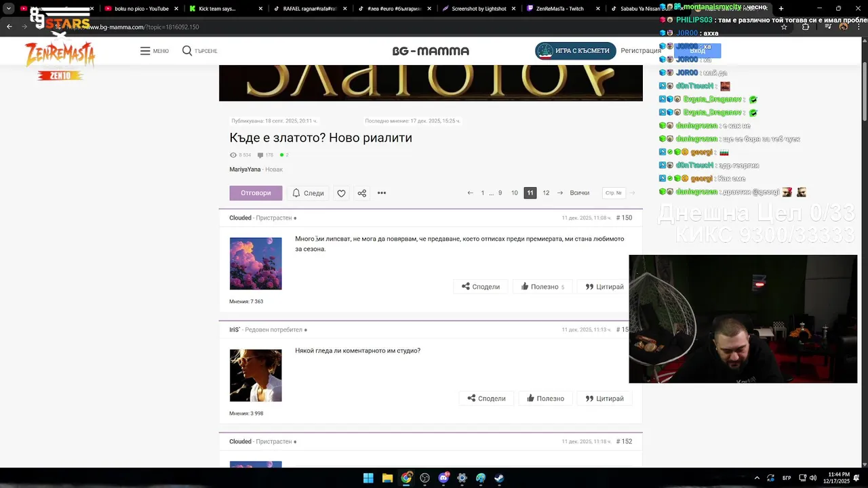This screenshot has width=868, height=488.
Task: Open Chrome from taskbar
Action: point(406,478)
